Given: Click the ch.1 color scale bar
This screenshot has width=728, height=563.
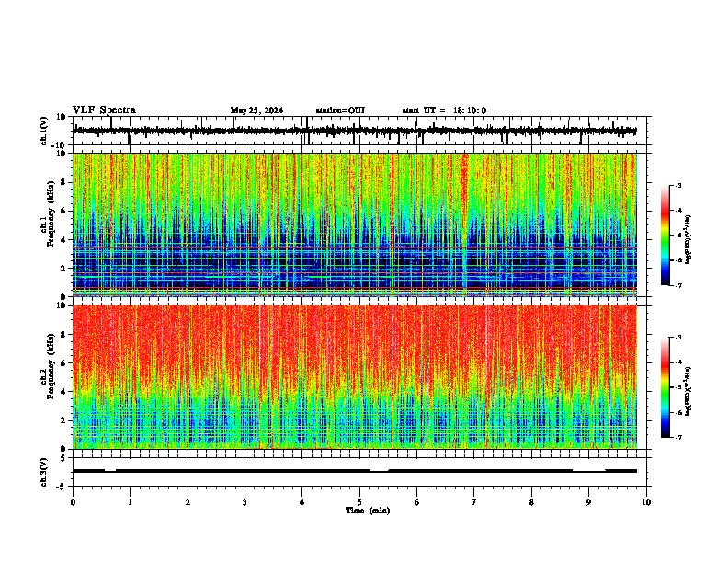Looking at the screenshot, I should [x=665, y=236].
